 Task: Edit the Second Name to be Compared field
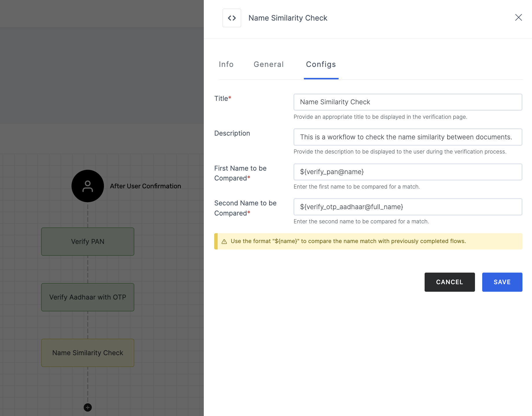pyautogui.click(x=408, y=207)
